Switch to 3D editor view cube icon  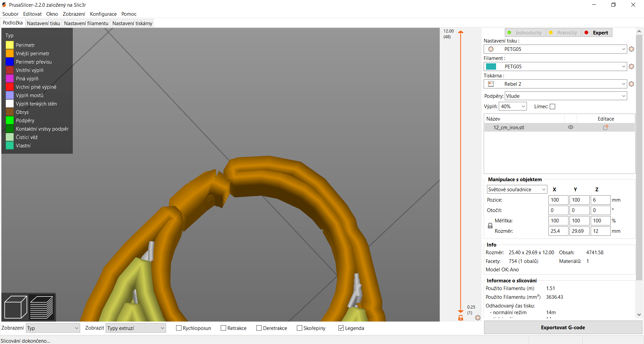[15, 307]
